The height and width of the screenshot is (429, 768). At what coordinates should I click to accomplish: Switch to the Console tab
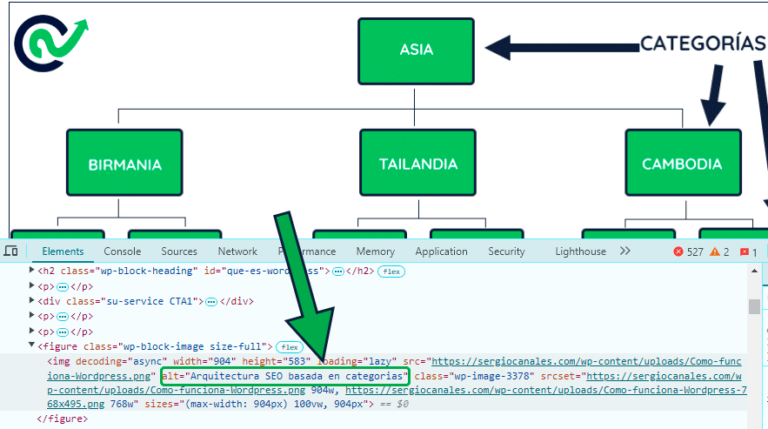click(x=122, y=252)
